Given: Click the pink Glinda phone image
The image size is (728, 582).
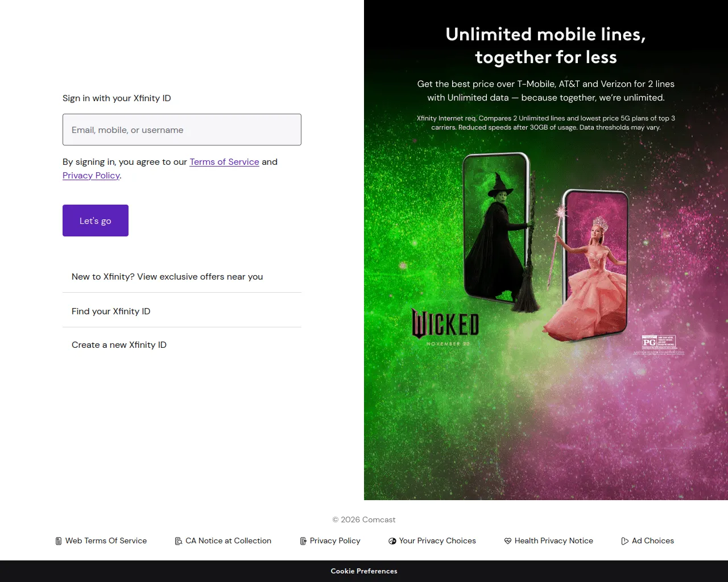Looking at the screenshot, I should pos(587,265).
